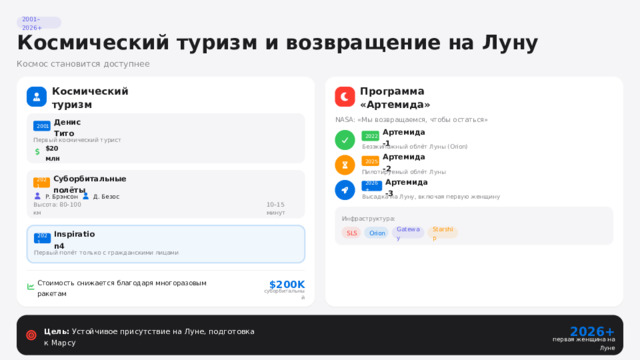The height and width of the screenshot is (360, 640).
Task: Click the text Первый космический турист
Action: click(x=77, y=140)
